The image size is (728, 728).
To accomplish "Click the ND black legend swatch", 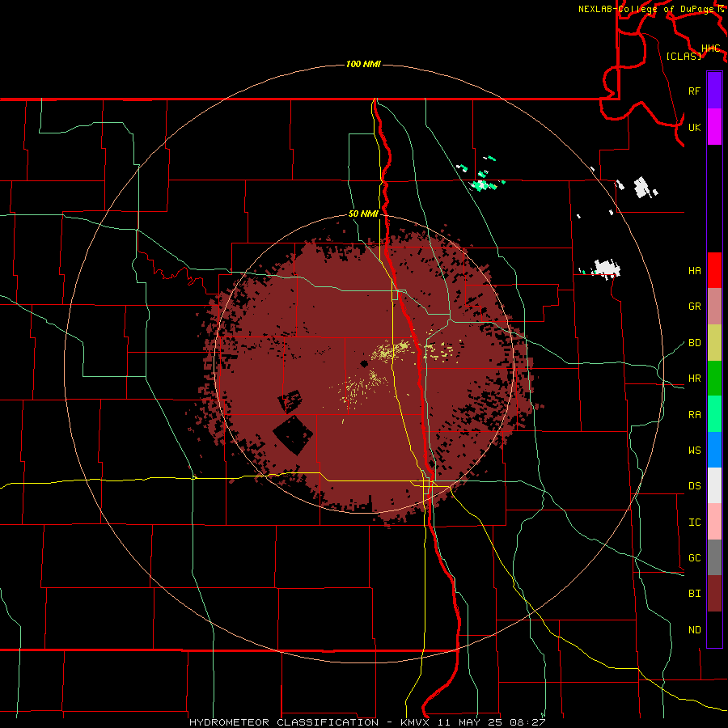I will coord(714,629).
